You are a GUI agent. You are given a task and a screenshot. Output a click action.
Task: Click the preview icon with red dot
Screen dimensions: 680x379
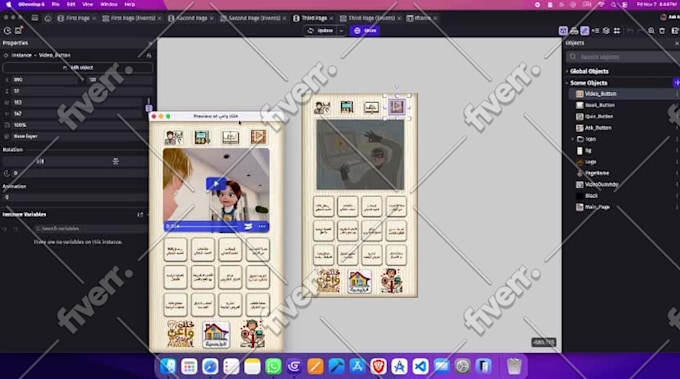point(19,30)
